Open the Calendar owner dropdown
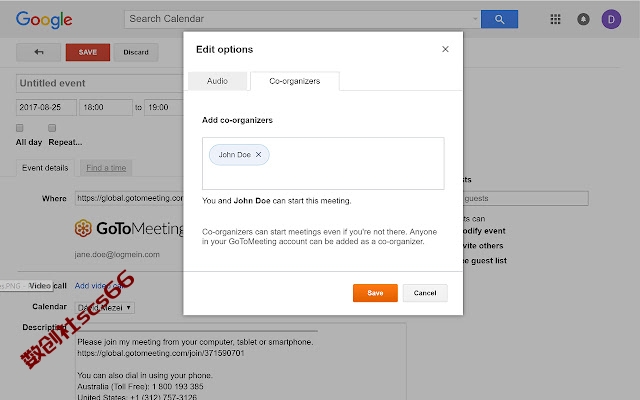The height and width of the screenshot is (400, 640). [x=105, y=307]
